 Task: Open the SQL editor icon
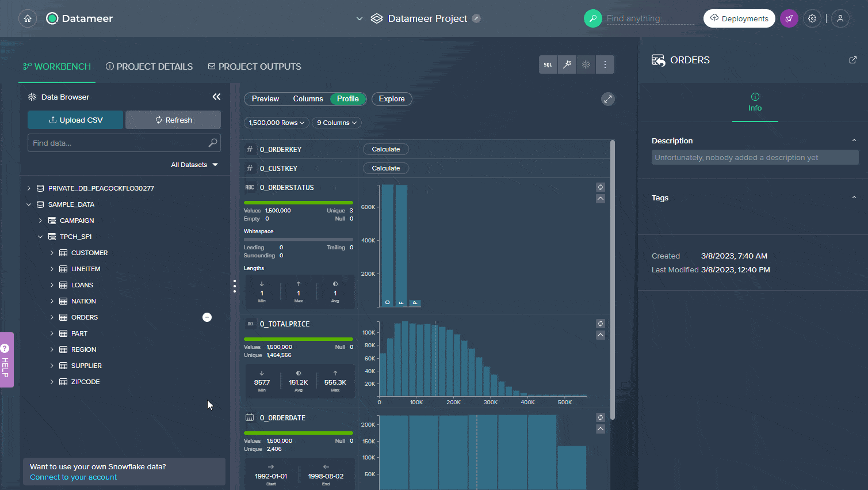(548, 64)
